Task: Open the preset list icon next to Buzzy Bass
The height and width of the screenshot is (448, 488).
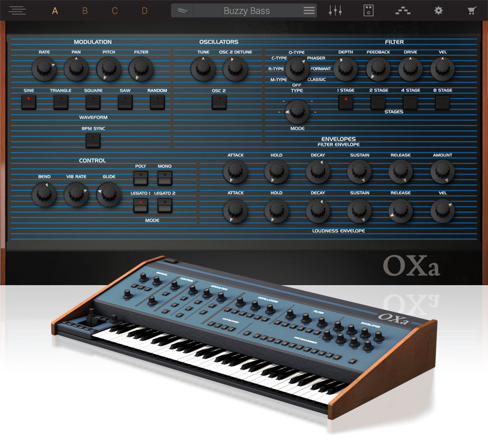Action: [309, 10]
